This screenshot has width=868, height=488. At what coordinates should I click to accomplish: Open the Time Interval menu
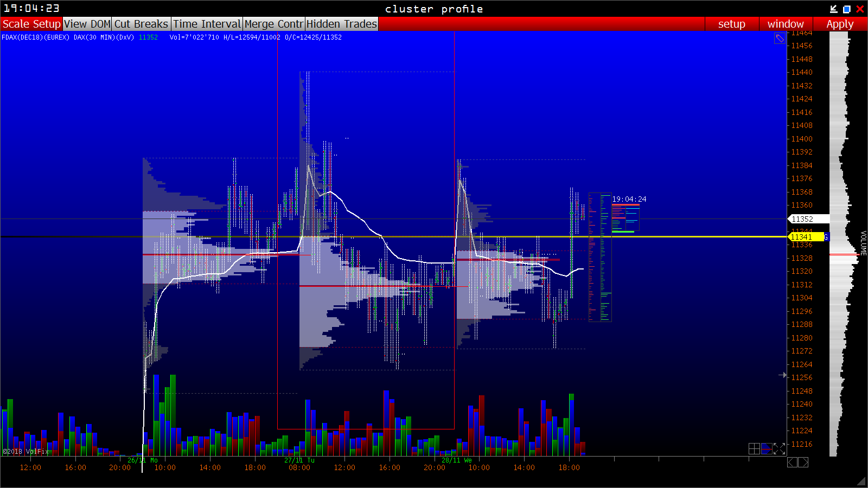tap(207, 24)
